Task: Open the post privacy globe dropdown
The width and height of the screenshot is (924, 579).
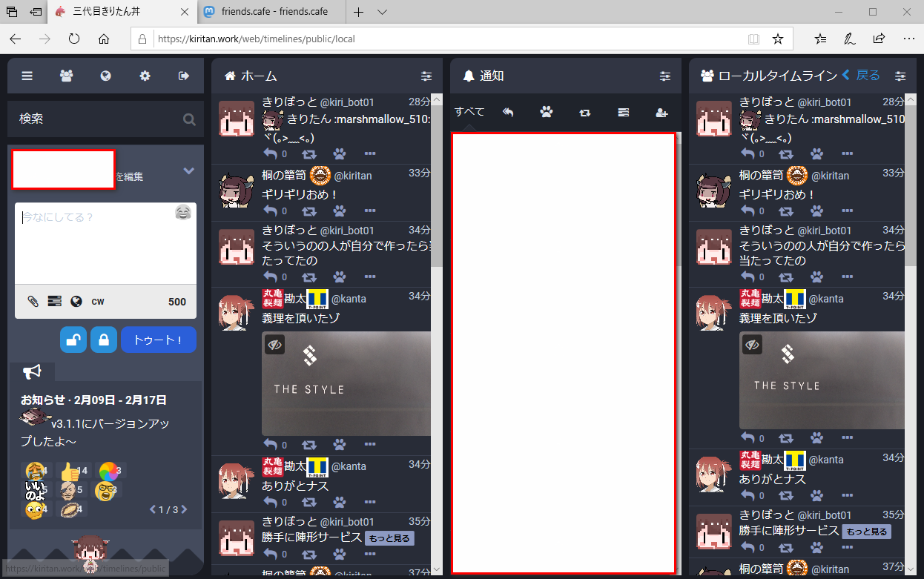Action: point(76,301)
